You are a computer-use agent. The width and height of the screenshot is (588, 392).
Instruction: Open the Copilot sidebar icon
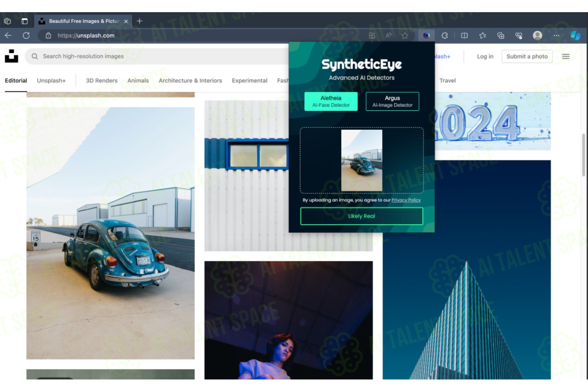[x=575, y=35]
